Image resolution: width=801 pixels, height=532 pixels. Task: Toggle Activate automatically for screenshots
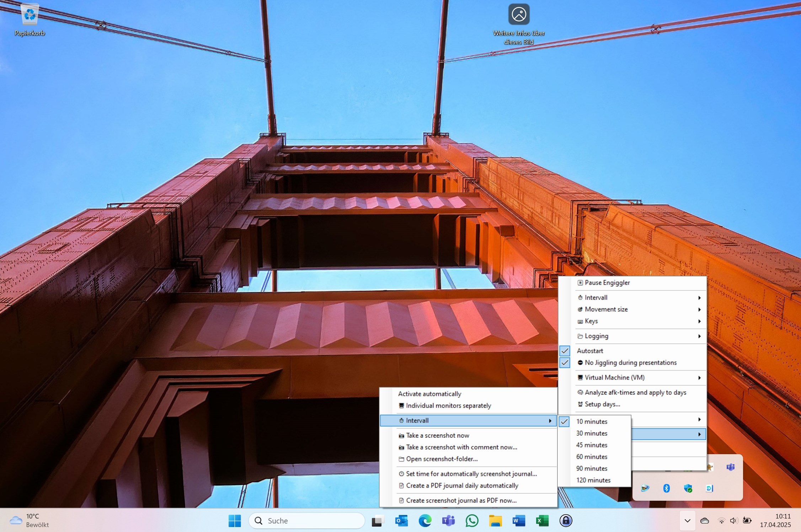(468, 394)
